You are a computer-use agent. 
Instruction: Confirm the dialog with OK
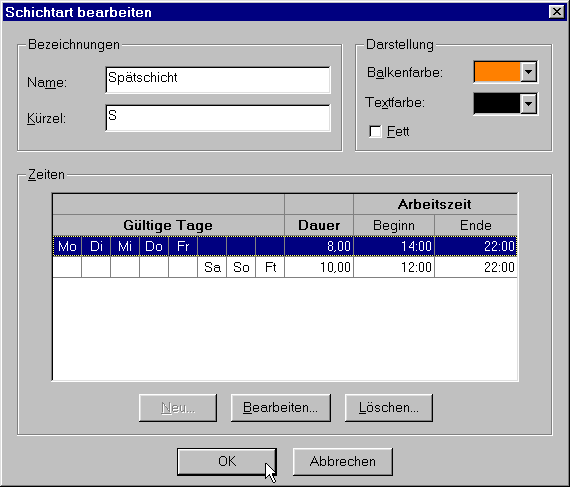point(227,462)
